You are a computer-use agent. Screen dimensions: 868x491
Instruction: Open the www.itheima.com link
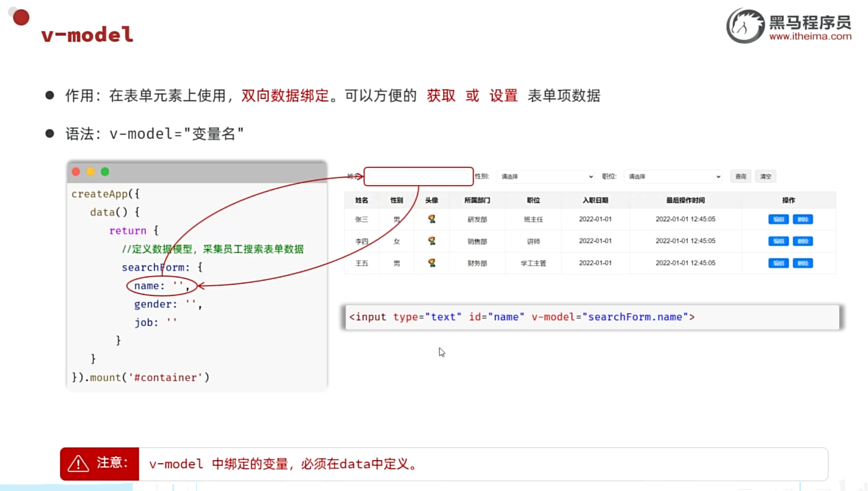tap(810, 36)
